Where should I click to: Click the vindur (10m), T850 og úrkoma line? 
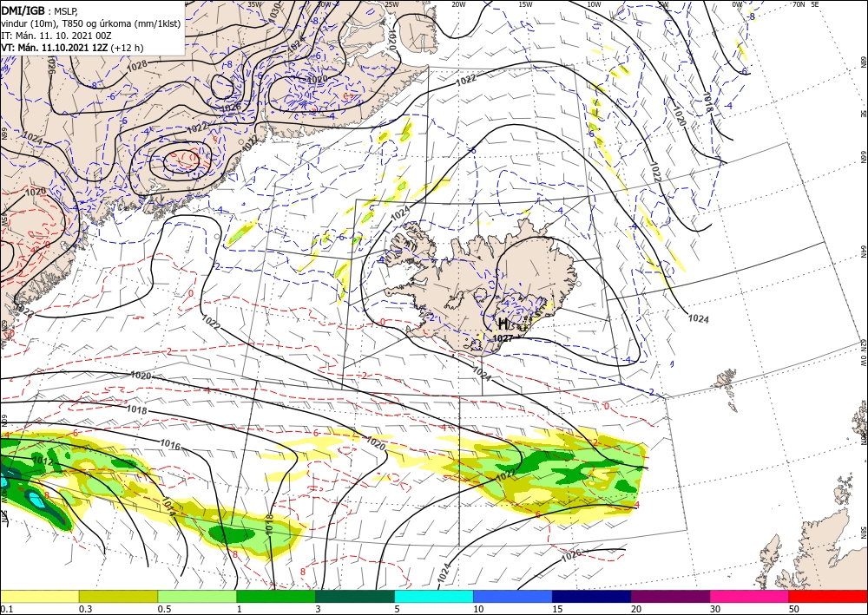pyautogui.click(x=91, y=23)
